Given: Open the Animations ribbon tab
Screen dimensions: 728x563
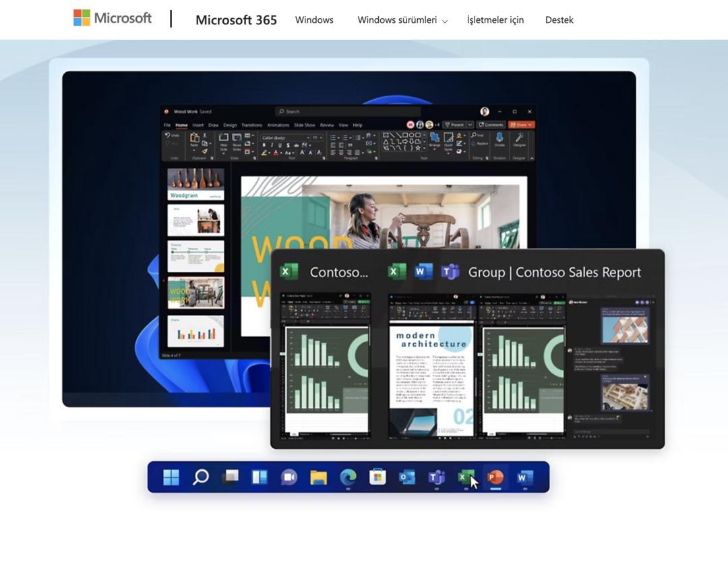Looking at the screenshot, I should tap(278, 125).
